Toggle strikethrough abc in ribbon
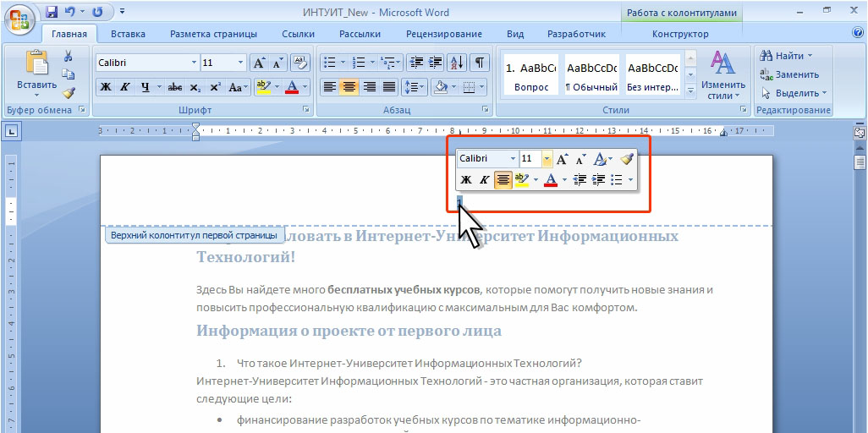This screenshot has width=868, height=433. tap(175, 87)
